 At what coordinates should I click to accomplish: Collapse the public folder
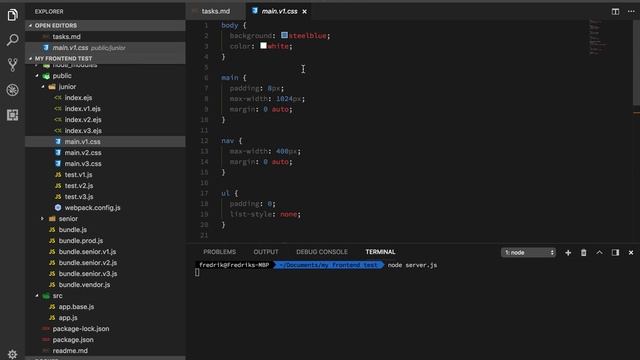click(x=105, y=76)
